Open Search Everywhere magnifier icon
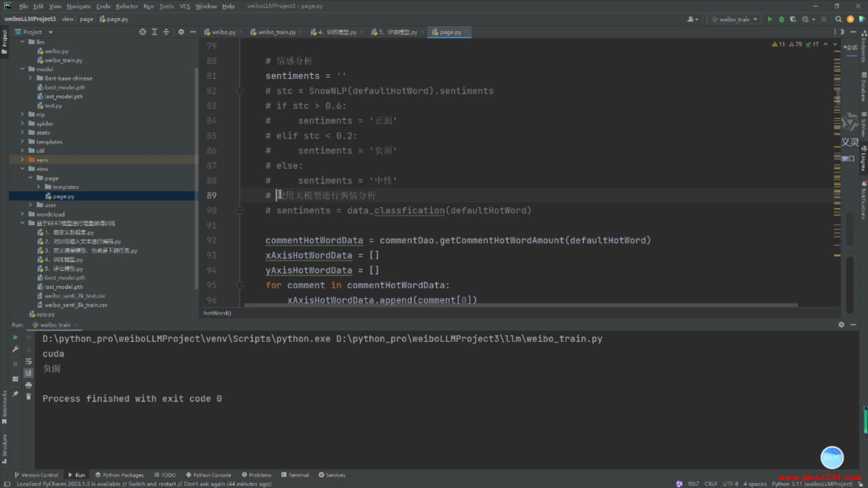868x488 pixels. (x=838, y=19)
